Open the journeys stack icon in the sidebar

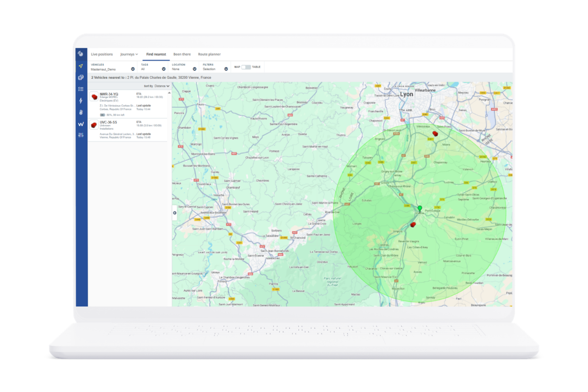[x=80, y=77]
